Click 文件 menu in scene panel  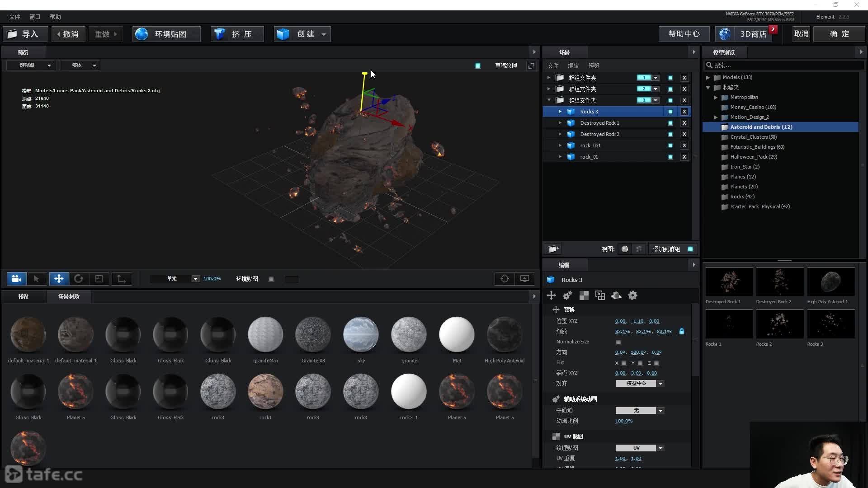pyautogui.click(x=552, y=66)
